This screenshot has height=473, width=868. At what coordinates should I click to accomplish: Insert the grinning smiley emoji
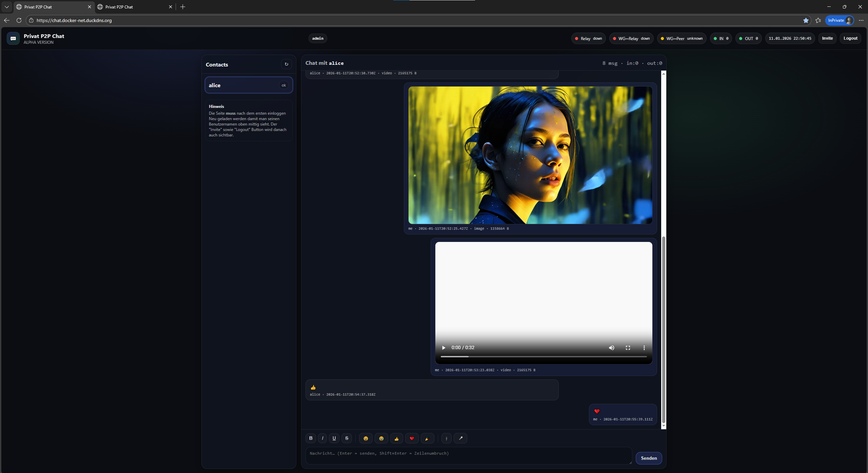[366, 438]
